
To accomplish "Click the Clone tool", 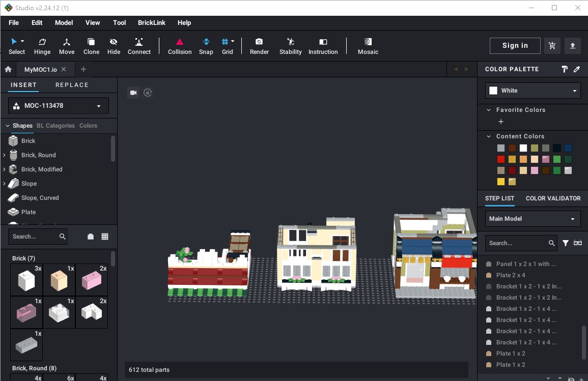I will (x=91, y=46).
